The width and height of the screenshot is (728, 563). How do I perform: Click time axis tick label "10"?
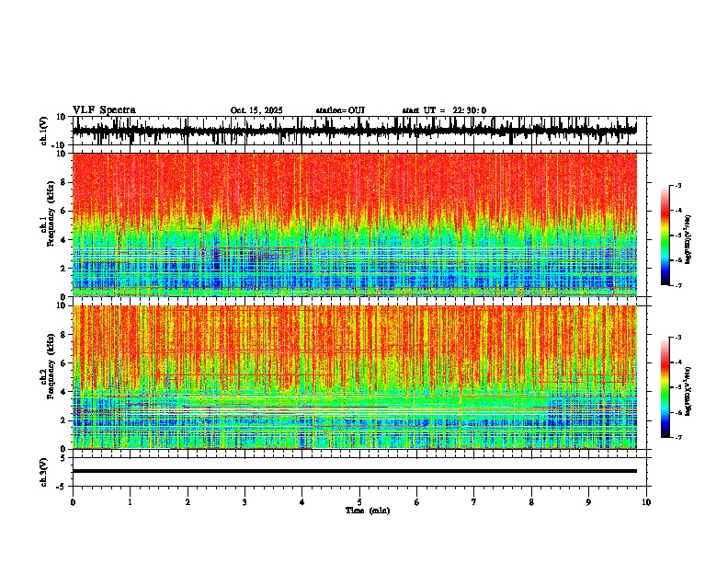click(x=646, y=502)
